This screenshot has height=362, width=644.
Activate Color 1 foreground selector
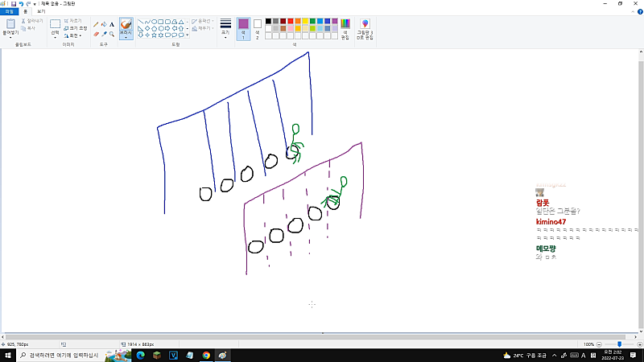click(244, 29)
